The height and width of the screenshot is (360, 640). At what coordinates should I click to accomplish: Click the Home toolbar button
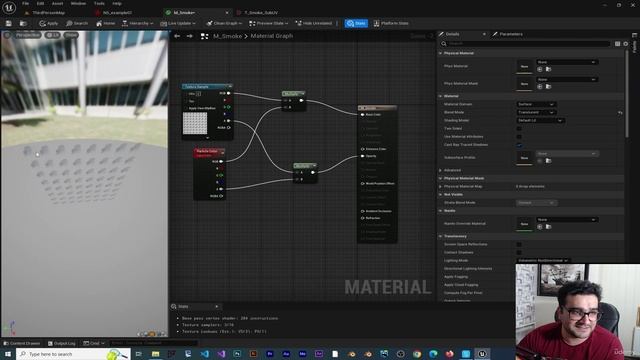click(105, 24)
